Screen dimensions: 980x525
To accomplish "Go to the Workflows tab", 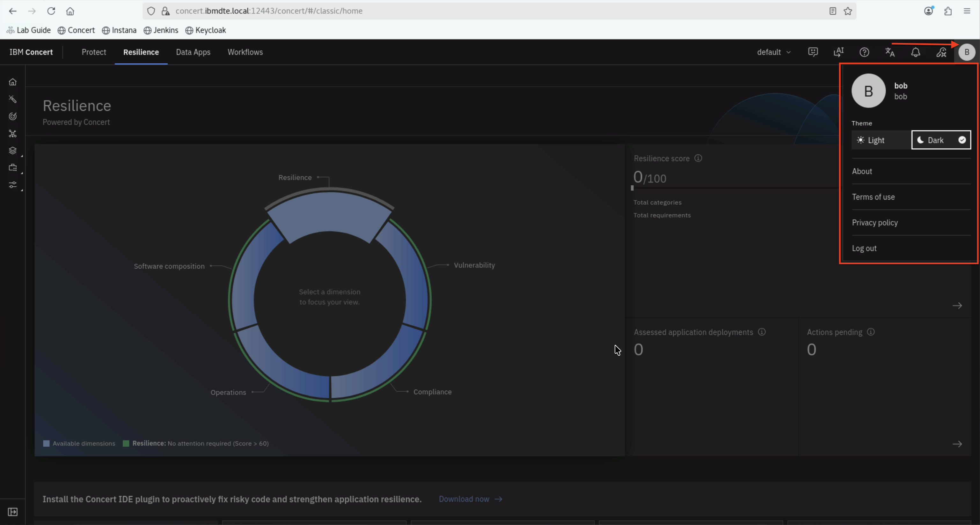I will tap(245, 52).
